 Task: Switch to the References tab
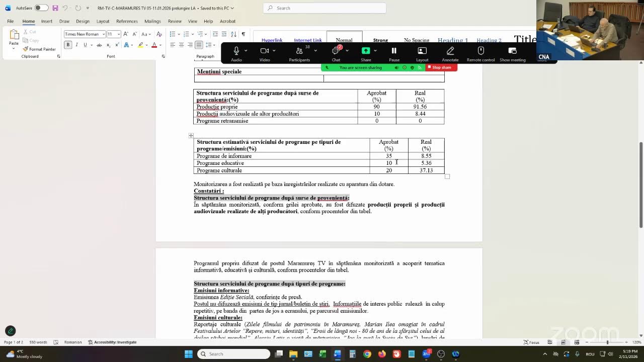127,21
